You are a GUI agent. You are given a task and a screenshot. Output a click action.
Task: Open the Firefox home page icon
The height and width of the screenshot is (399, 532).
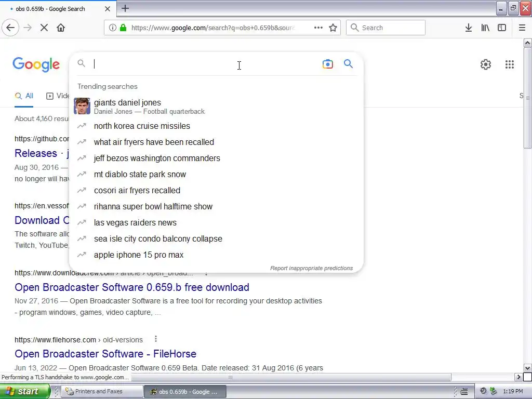click(61, 28)
